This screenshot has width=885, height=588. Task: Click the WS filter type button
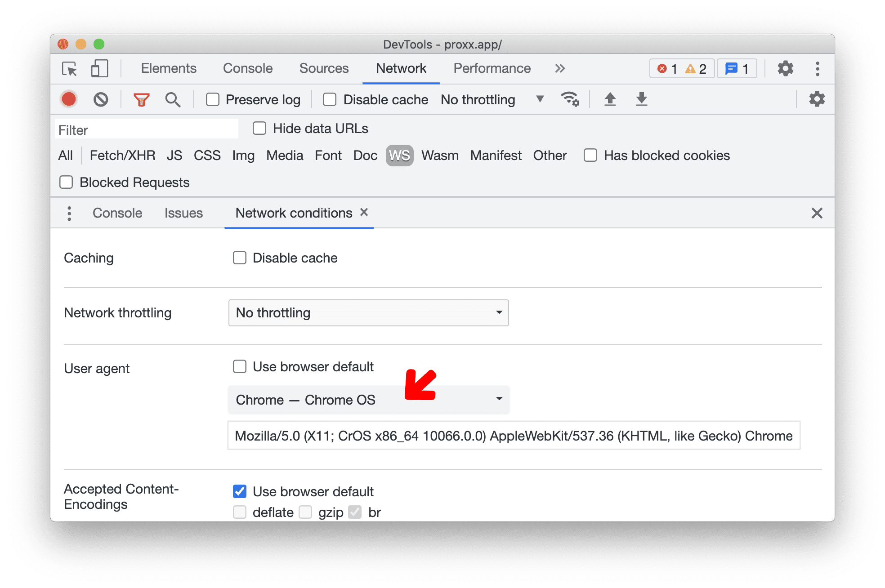[399, 156]
